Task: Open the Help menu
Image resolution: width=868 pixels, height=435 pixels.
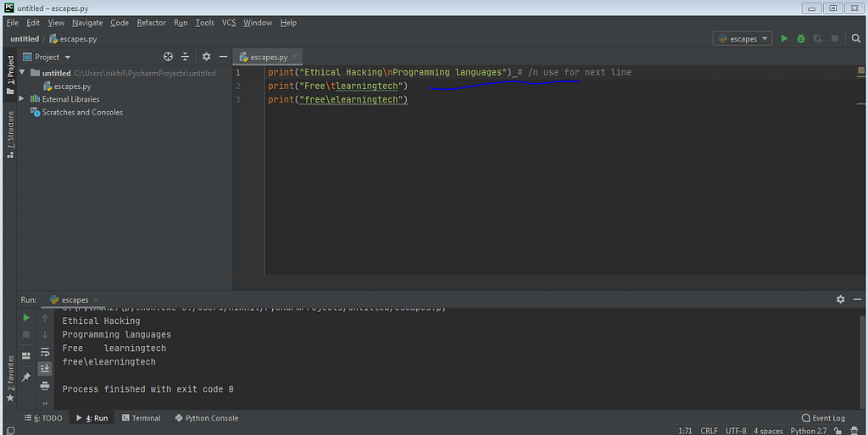Action: [x=288, y=23]
